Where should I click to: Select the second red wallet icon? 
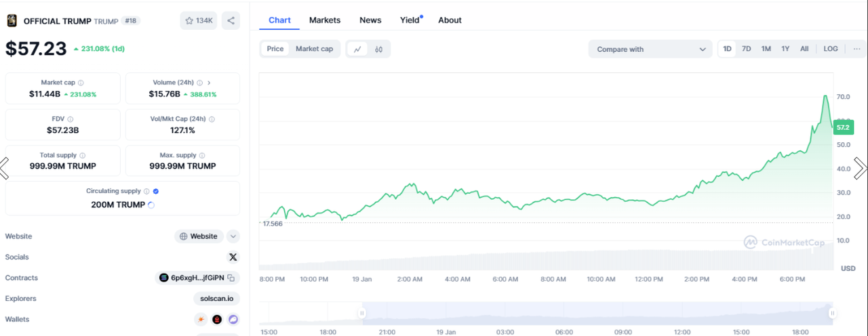[x=217, y=319]
